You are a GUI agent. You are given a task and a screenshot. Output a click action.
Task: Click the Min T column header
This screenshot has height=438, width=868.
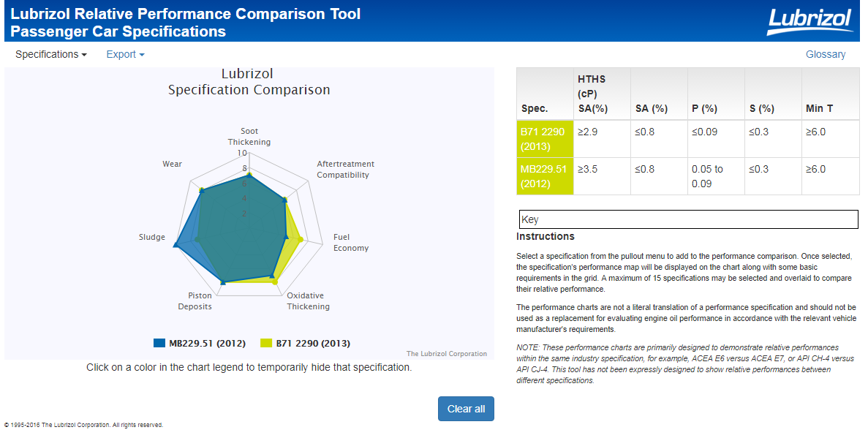pyautogui.click(x=831, y=94)
